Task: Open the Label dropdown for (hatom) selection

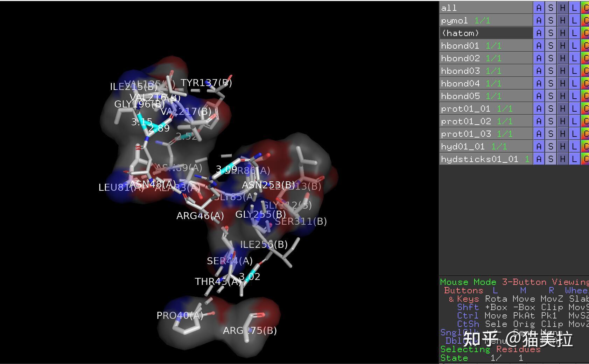Action: tap(574, 33)
